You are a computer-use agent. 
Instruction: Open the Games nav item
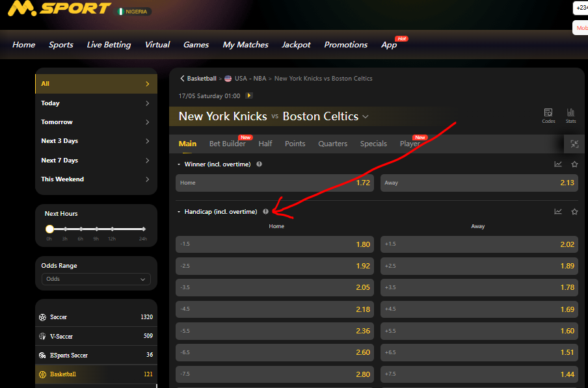coord(196,45)
